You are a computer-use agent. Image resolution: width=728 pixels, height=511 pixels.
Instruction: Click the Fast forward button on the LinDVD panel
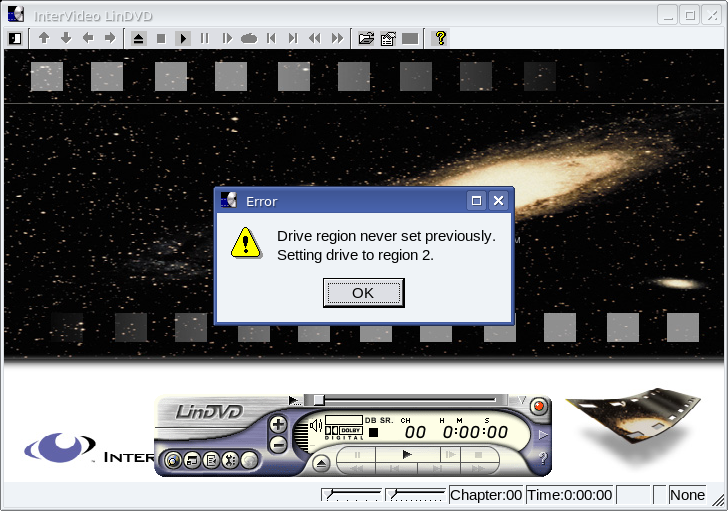[478, 469]
